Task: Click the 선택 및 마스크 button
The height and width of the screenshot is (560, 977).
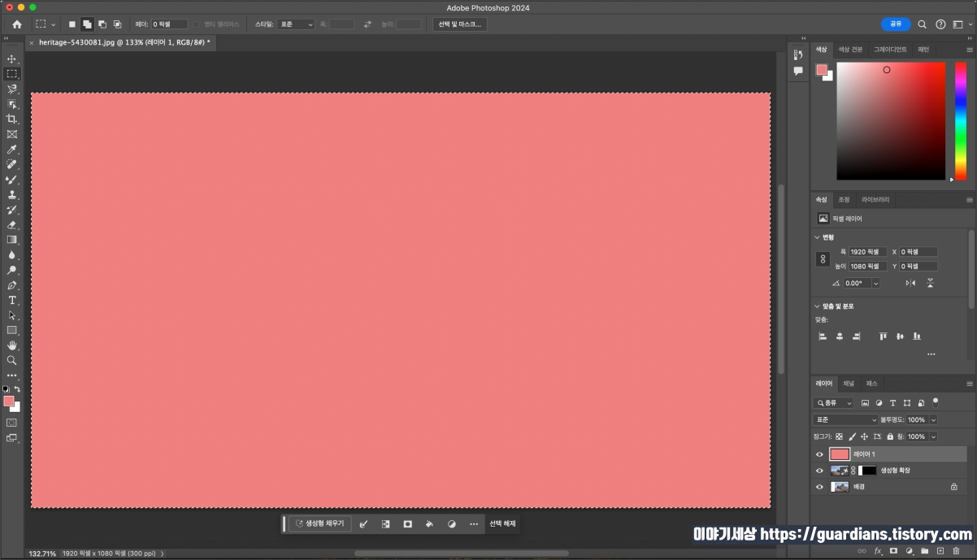Action: (459, 24)
